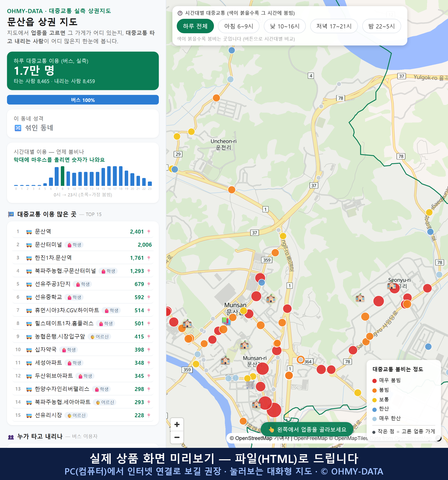Image resolution: width=448 pixels, height=480 pixels.
Task: Click the bus icon in the 문산역 row
Action: 29,232
